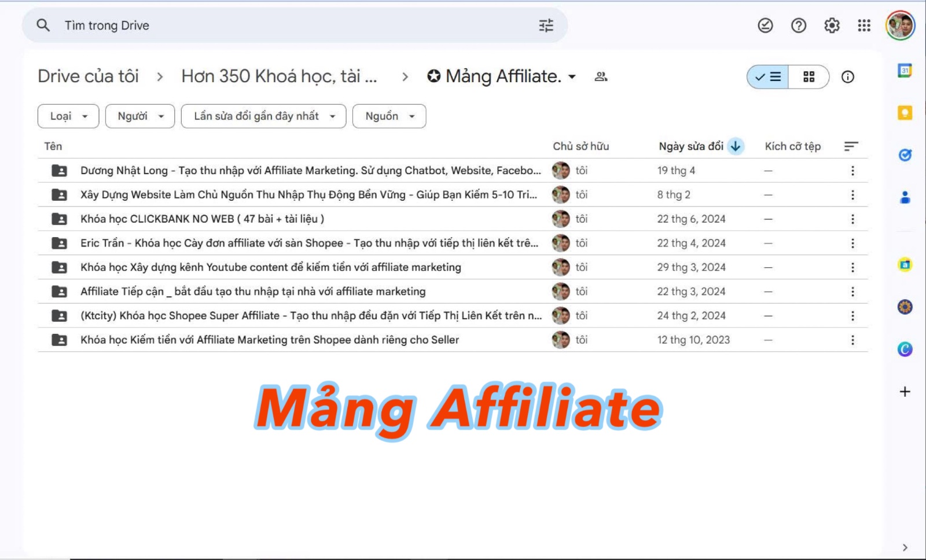Open the offline ready status icon
This screenshot has height=560, width=926.
tap(765, 25)
